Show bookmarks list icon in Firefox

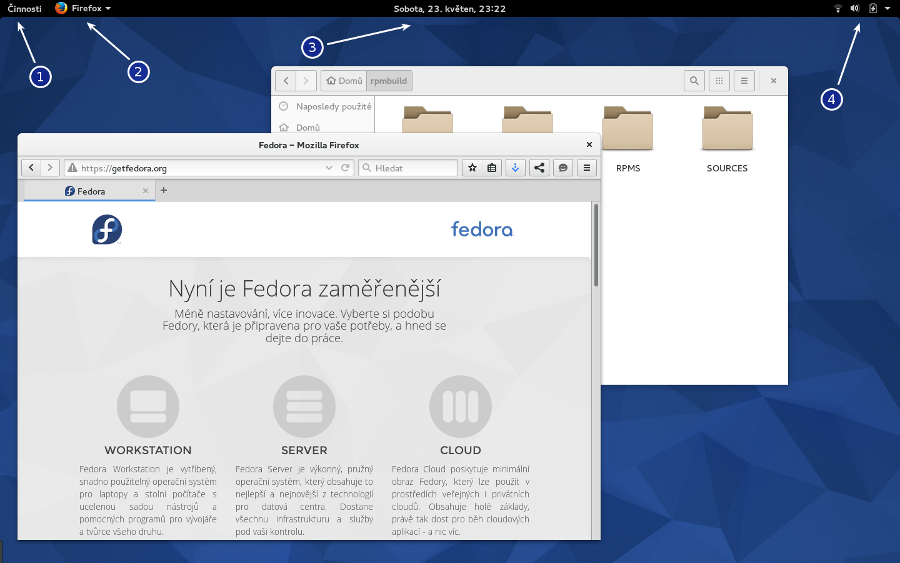click(492, 168)
